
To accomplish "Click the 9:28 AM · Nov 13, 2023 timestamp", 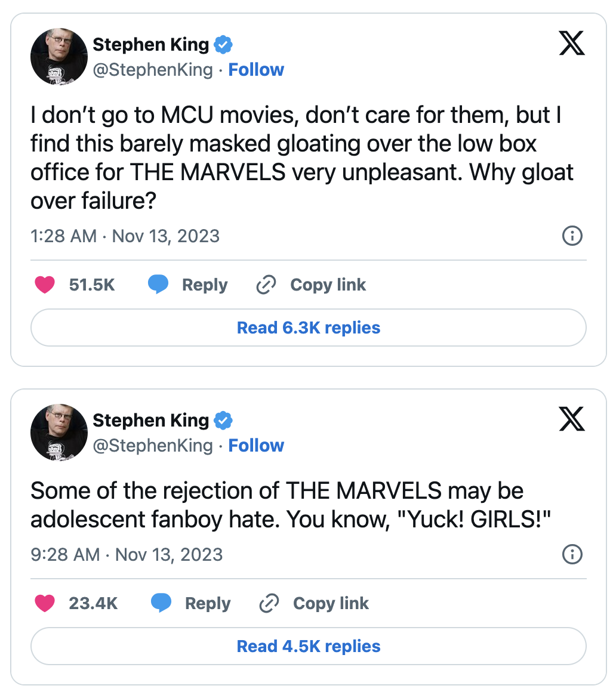I will tap(127, 555).
